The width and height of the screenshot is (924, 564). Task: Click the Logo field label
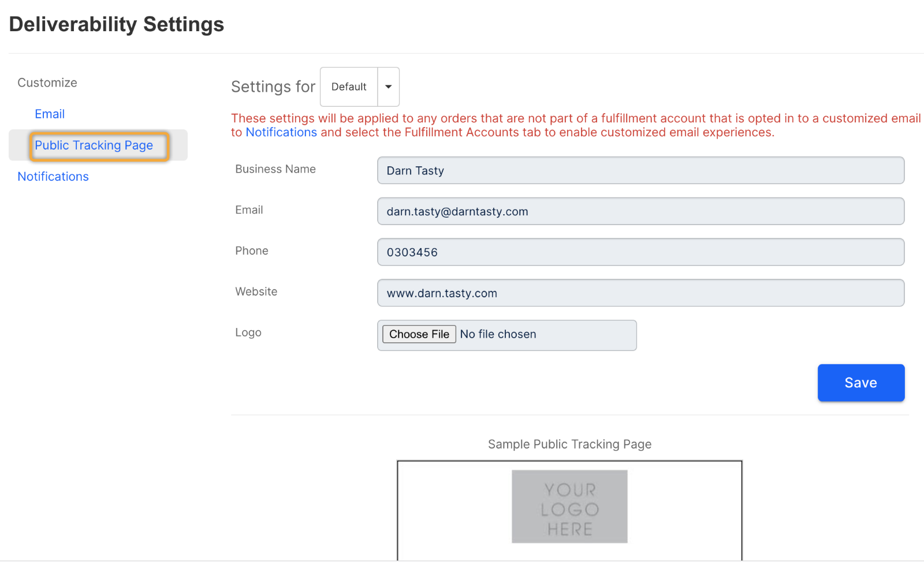tap(248, 333)
